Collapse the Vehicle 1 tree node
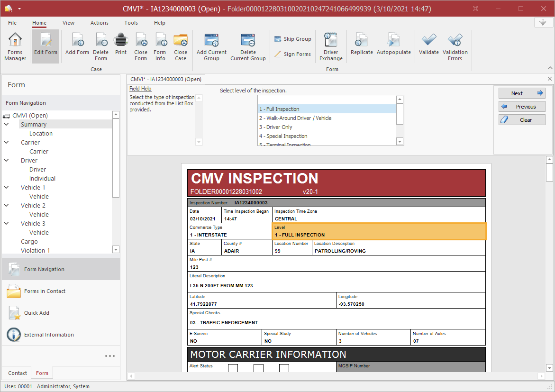Image resolution: width=555 pixels, height=392 pixels. click(7, 188)
